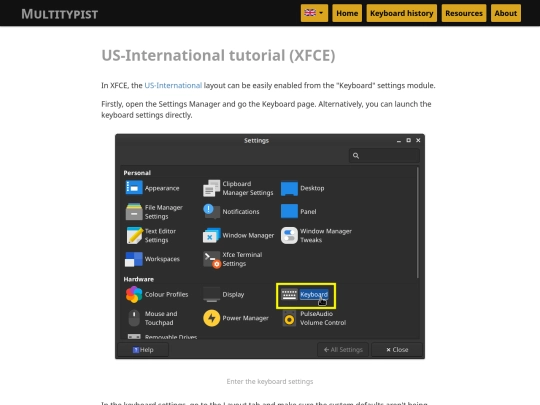Click the Window Manager icon
Image resolution: width=540 pixels, height=405 pixels.
211,235
